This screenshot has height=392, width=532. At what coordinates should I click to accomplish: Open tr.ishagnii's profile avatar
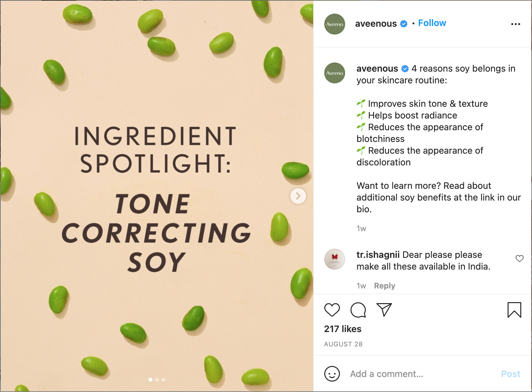tap(334, 259)
